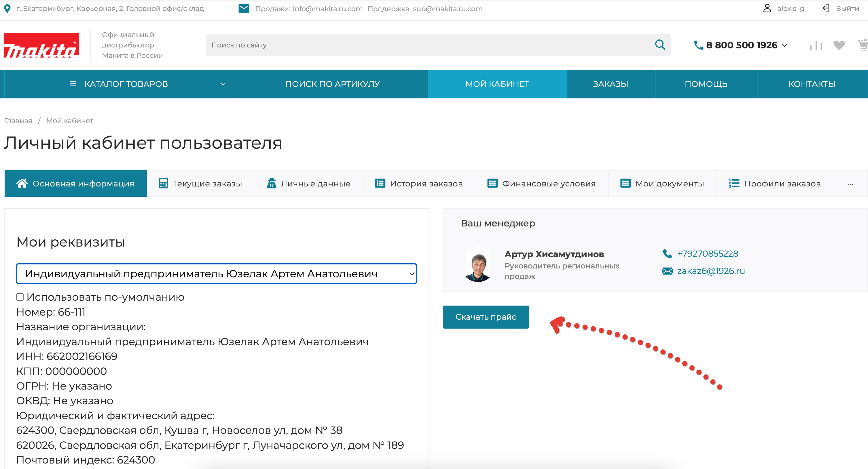868x469 pixels.
Task: Show more tabs via ellipsis
Action: coord(850,184)
